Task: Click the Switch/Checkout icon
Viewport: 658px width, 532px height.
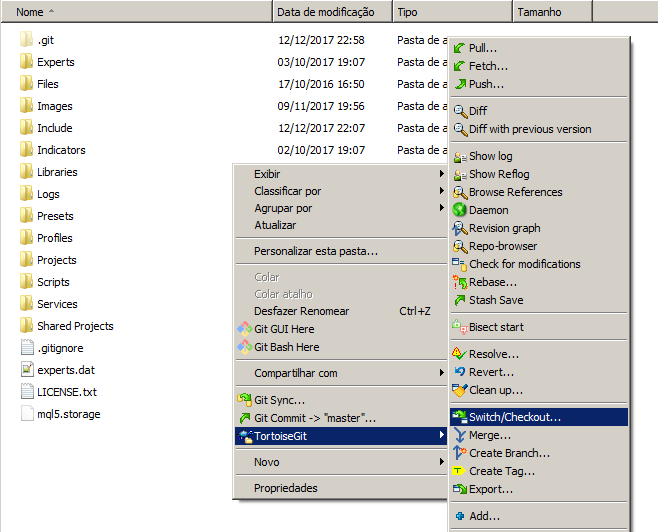Action: pyautogui.click(x=460, y=417)
